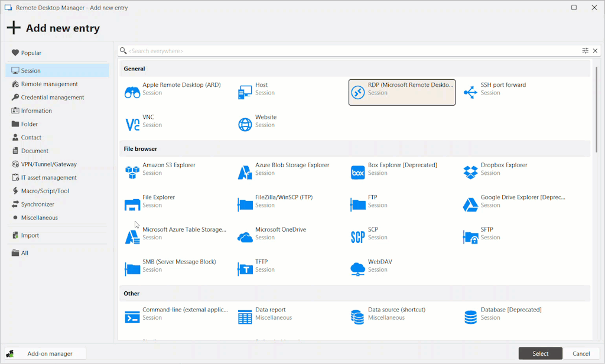Click the VNC session icon
Viewport: 605px width, 364px height.
(x=132, y=125)
